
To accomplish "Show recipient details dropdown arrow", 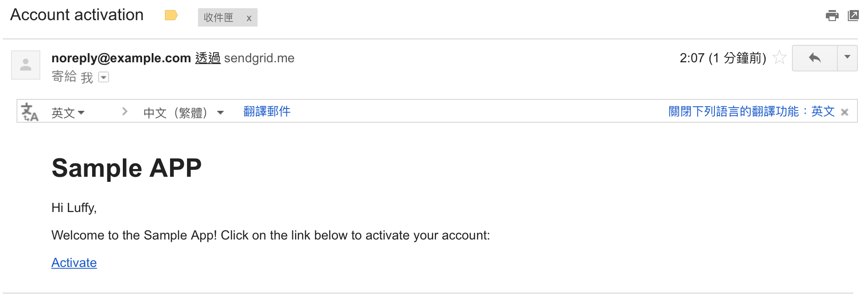I will [x=104, y=77].
